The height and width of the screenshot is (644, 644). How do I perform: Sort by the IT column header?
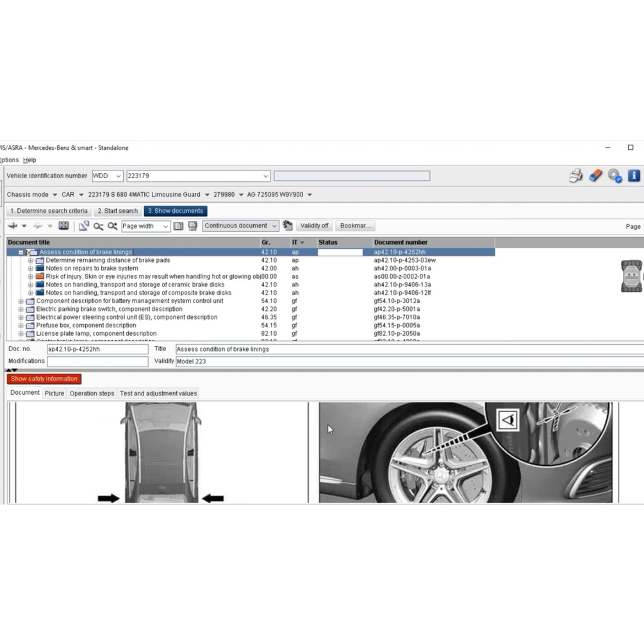[303, 242]
